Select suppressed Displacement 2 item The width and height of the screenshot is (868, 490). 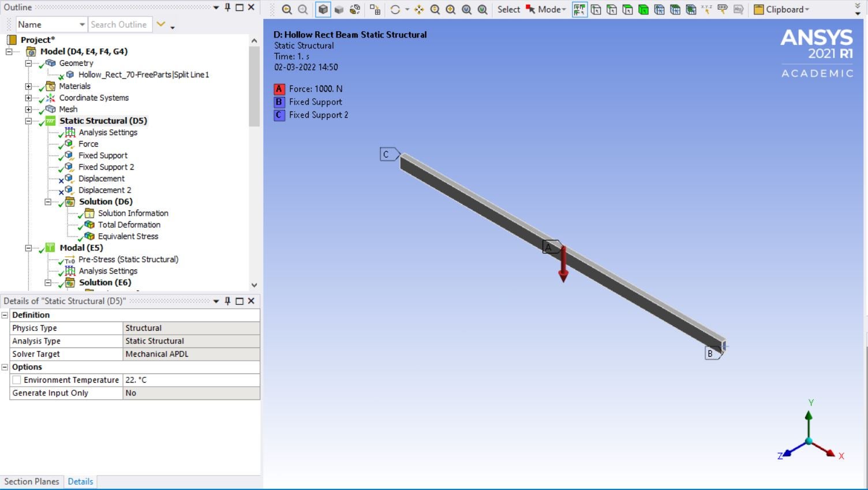(104, 190)
